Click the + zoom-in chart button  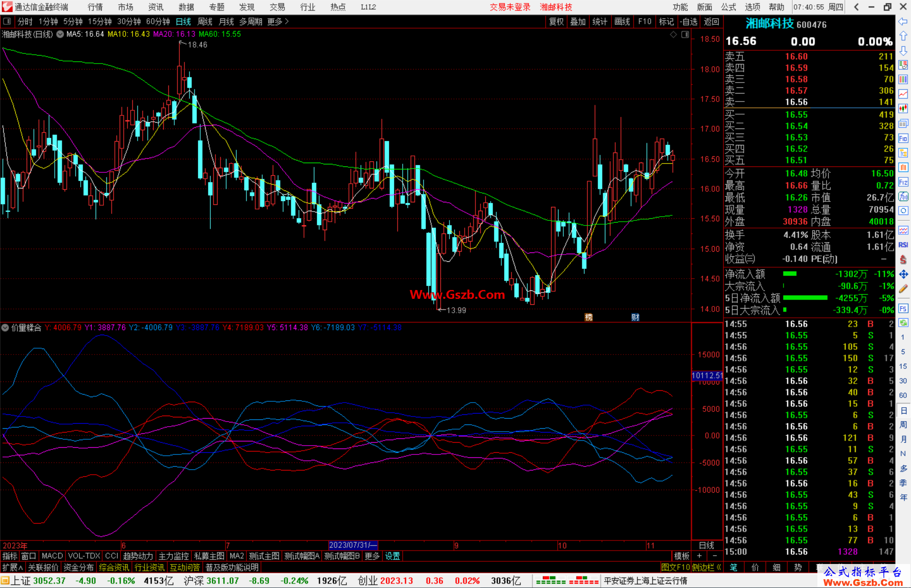pos(699,556)
